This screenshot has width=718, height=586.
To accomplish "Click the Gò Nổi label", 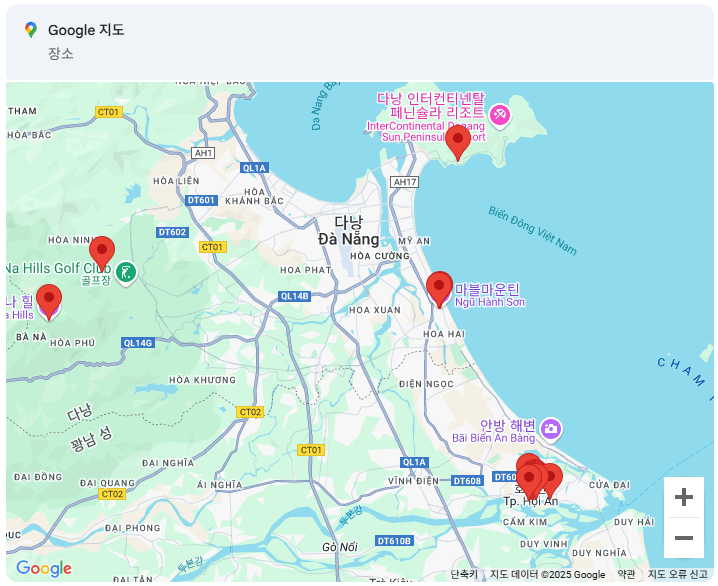I will [339, 547].
